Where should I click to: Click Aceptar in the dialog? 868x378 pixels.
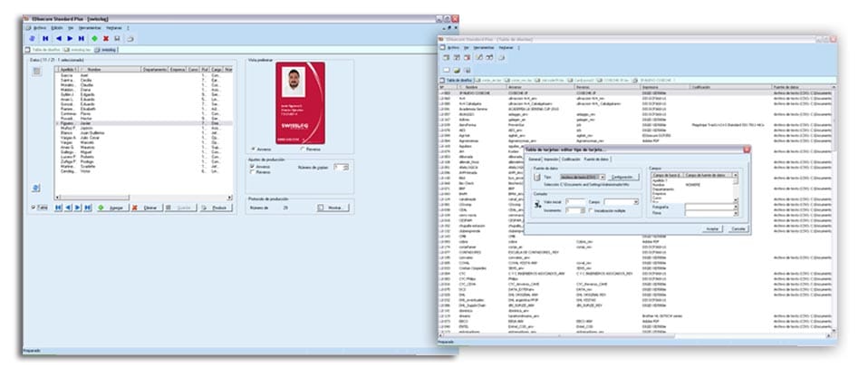tap(713, 228)
